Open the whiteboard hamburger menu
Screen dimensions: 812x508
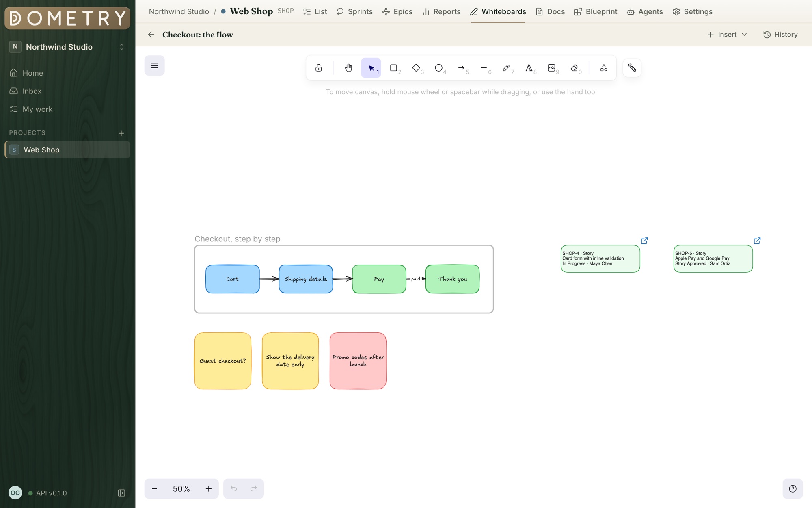coord(154,65)
